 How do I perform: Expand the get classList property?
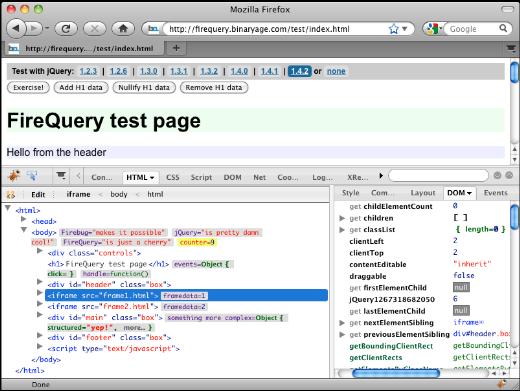[342, 230]
